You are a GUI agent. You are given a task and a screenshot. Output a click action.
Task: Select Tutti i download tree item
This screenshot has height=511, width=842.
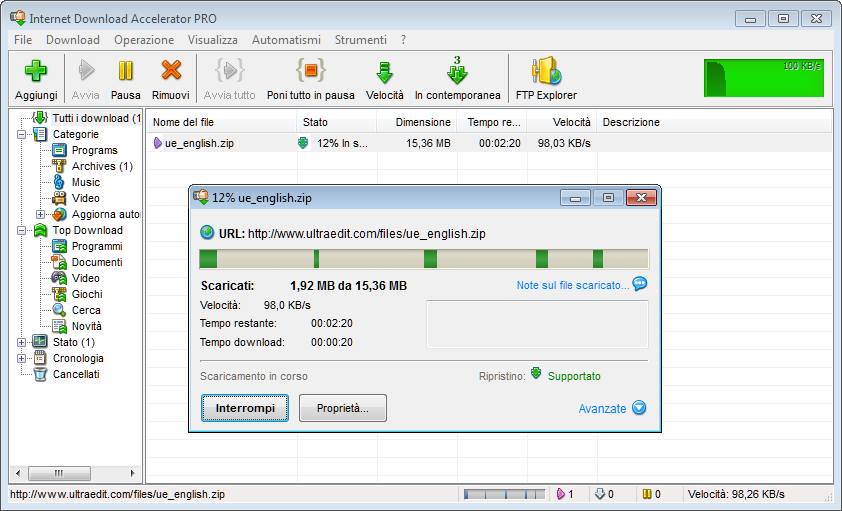pyautogui.click(x=96, y=118)
